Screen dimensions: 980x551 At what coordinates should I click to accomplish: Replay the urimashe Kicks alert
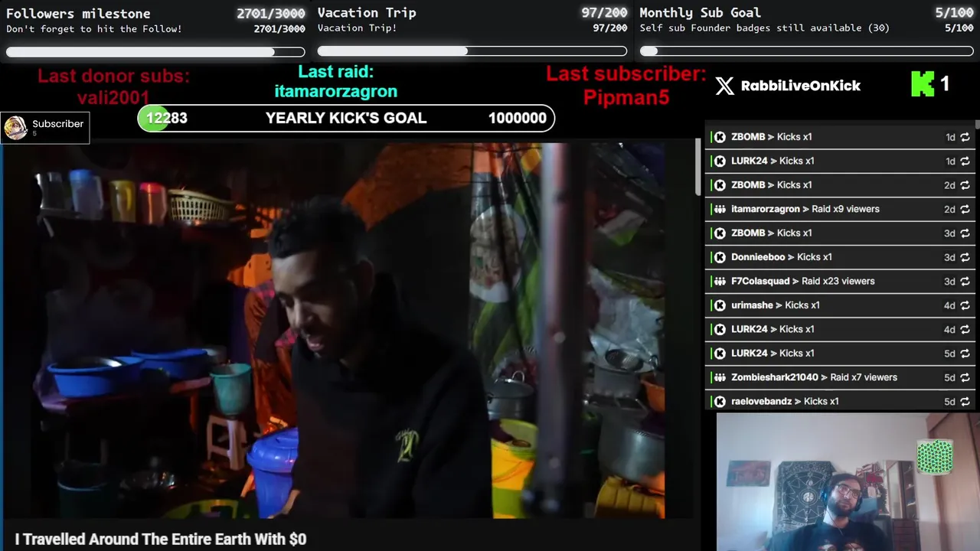pos(965,305)
